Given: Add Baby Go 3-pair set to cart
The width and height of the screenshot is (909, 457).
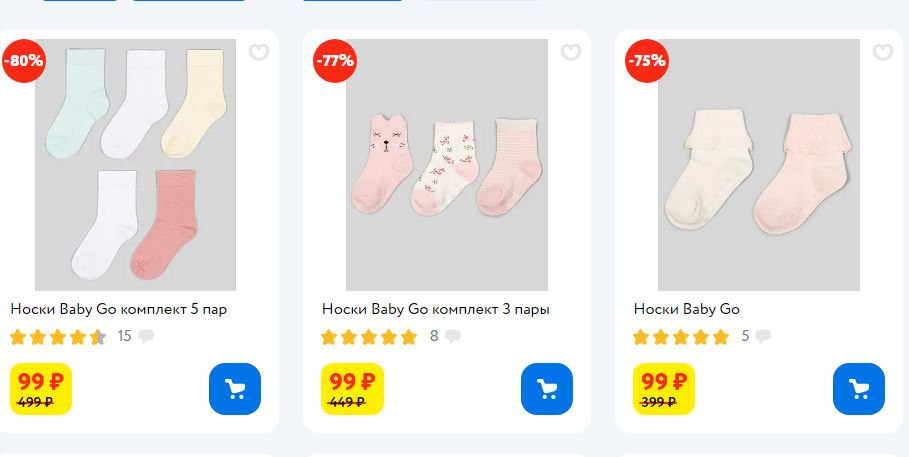Looking at the screenshot, I should 547,389.
